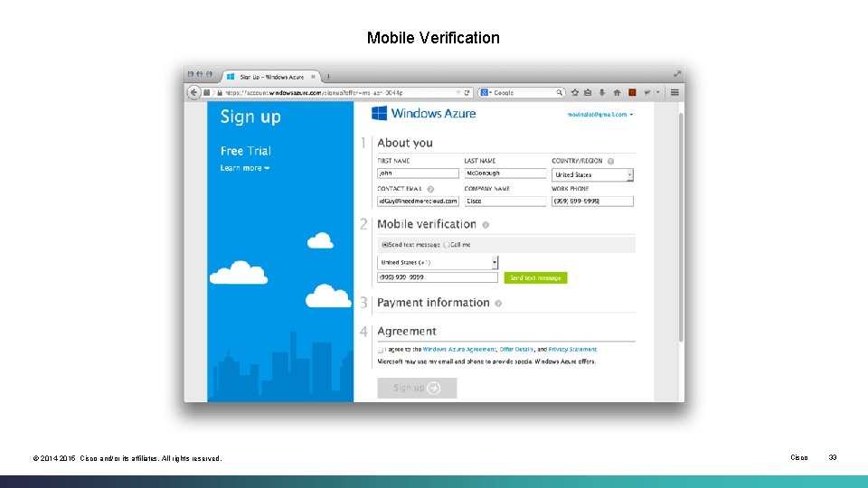Click the Free Trial text
The image size is (868, 488).
(246, 151)
